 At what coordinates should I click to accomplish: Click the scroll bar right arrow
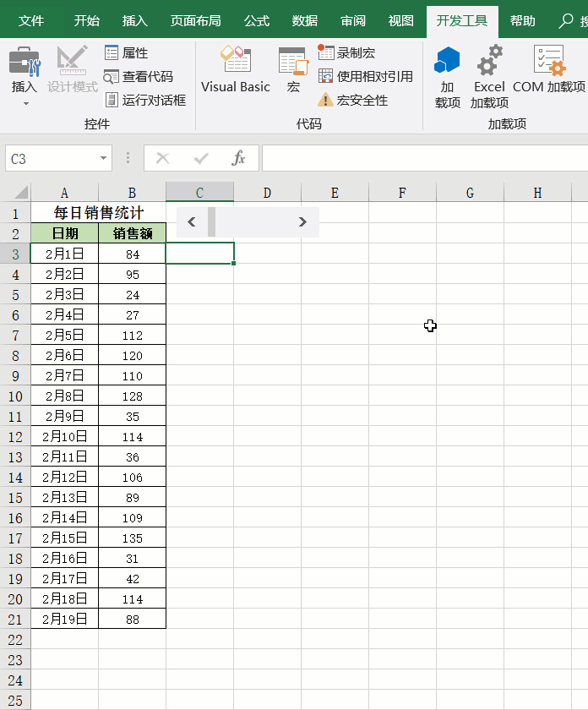click(x=302, y=221)
